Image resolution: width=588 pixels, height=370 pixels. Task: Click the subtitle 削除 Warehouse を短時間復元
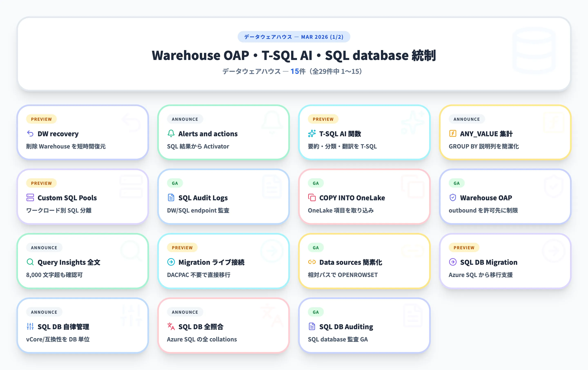click(66, 146)
